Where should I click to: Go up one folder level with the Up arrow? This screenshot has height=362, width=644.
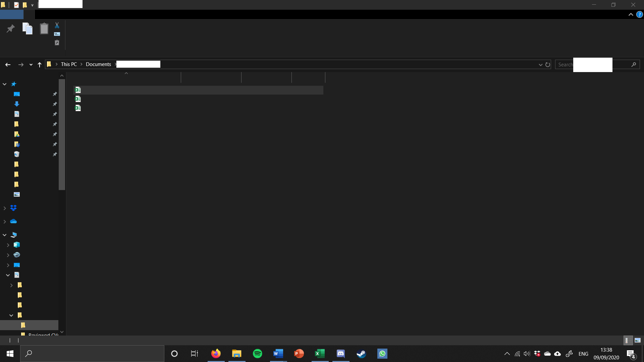[40, 64]
